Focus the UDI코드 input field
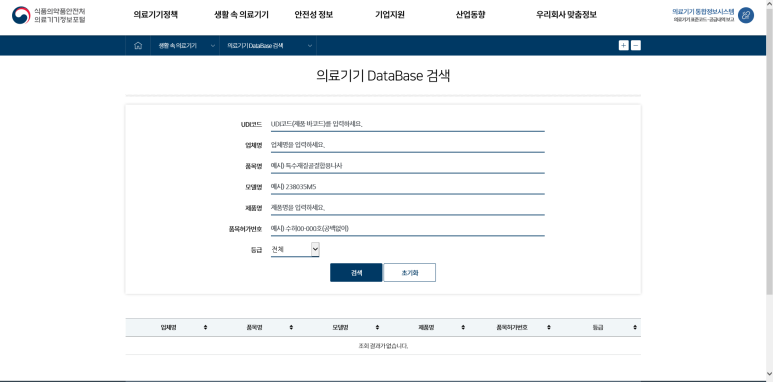 tap(408, 124)
